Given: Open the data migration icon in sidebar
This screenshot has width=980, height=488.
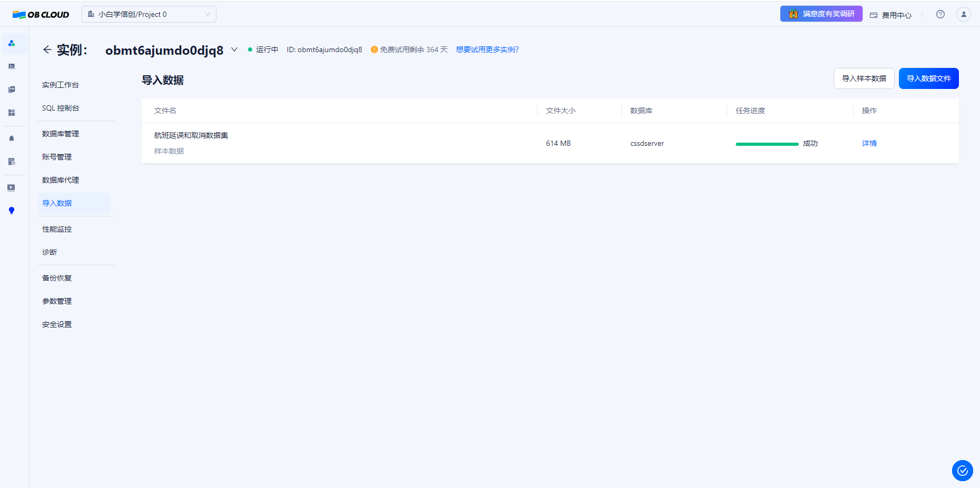Looking at the screenshot, I should (12, 89).
